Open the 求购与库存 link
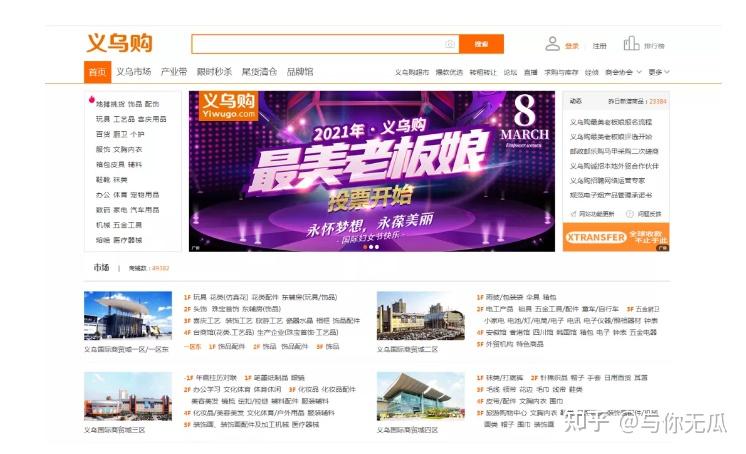746x454 pixels. (x=561, y=72)
